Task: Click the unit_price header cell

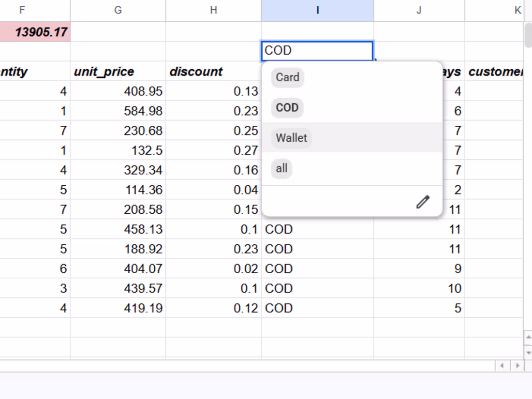Action: click(118, 72)
